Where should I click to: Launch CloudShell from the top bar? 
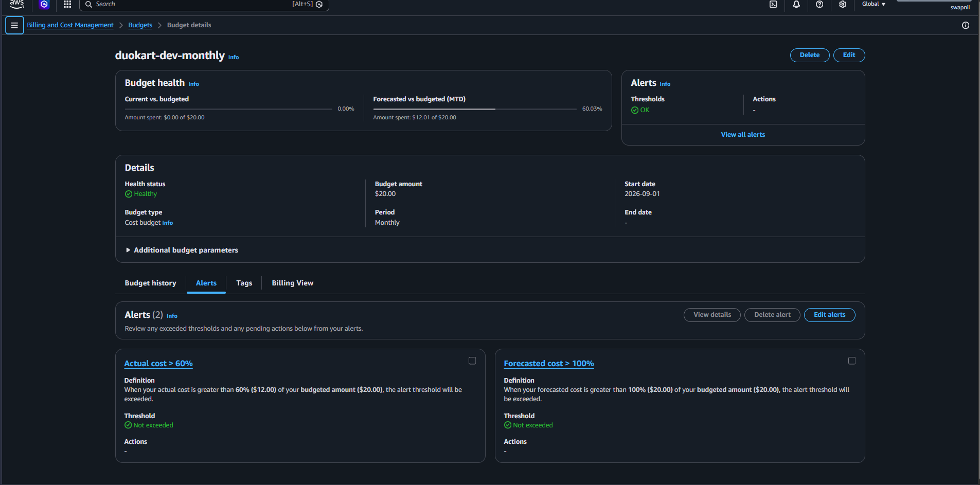pyautogui.click(x=773, y=4)
